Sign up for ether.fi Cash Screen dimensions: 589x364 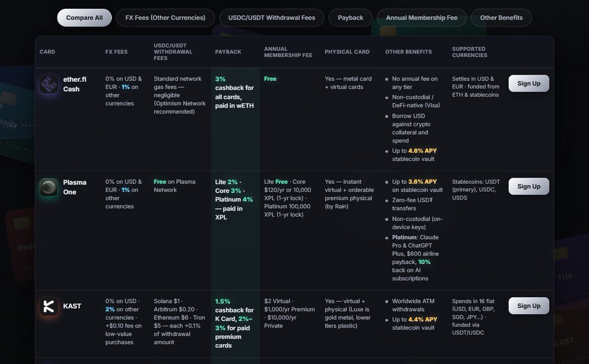point(529,83)
